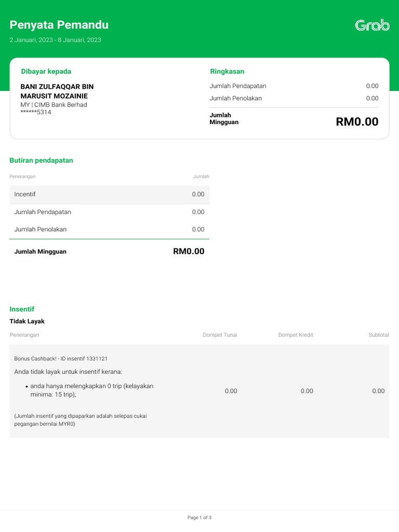Click the Tidak Layak subheading
399x532 pixels.
click(27, 322)
